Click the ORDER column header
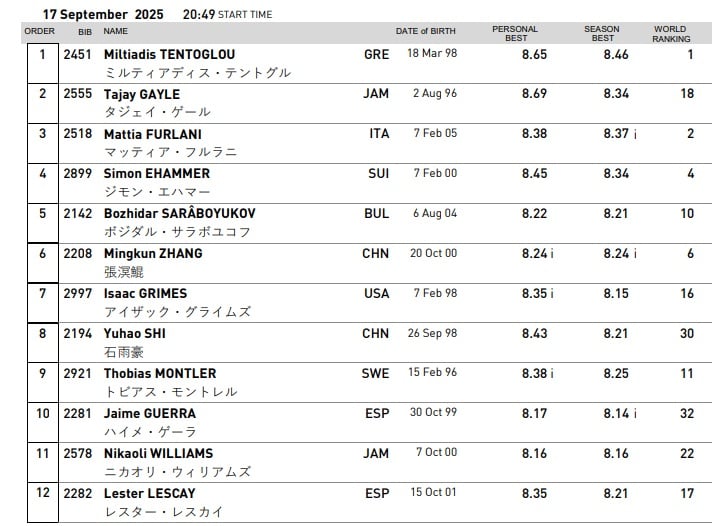The height and width of the screenshot is (526, 727). coord(39,31)
